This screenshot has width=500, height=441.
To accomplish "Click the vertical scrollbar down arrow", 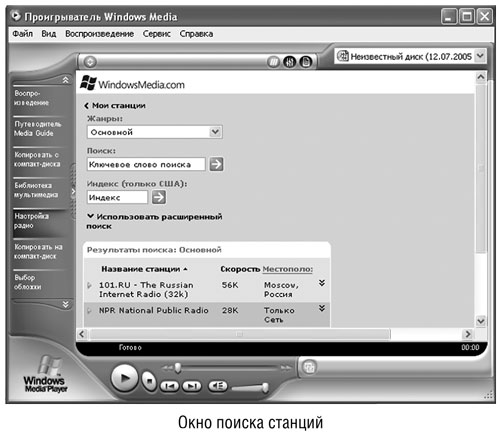I will point(481,321).
